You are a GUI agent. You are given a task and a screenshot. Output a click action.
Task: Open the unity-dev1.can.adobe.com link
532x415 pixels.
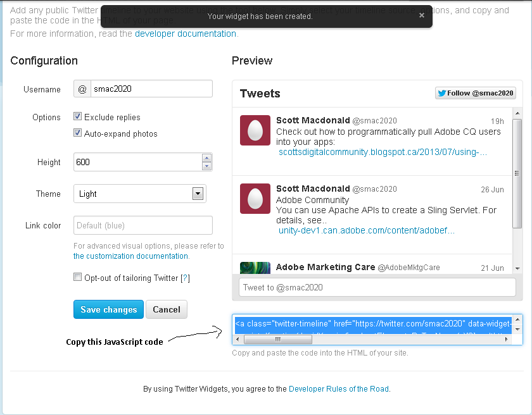point(367,231)
